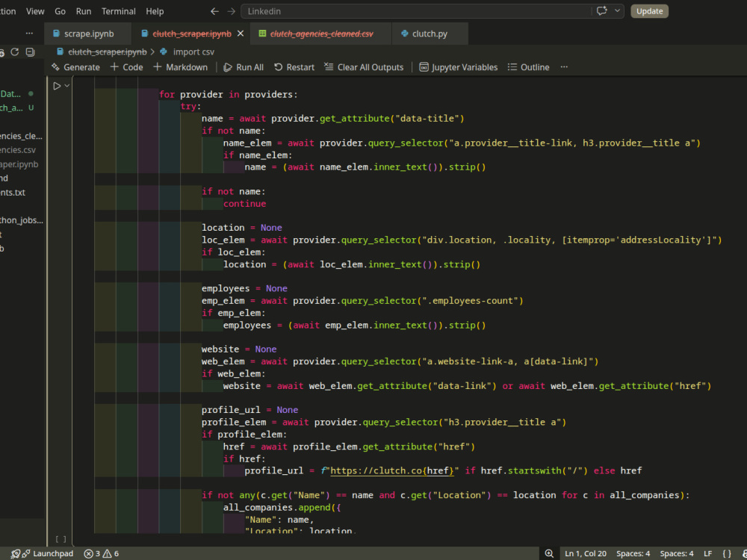Run the current notebook cell
This screenshot has width=747, height=560.
tap(57, 86)
